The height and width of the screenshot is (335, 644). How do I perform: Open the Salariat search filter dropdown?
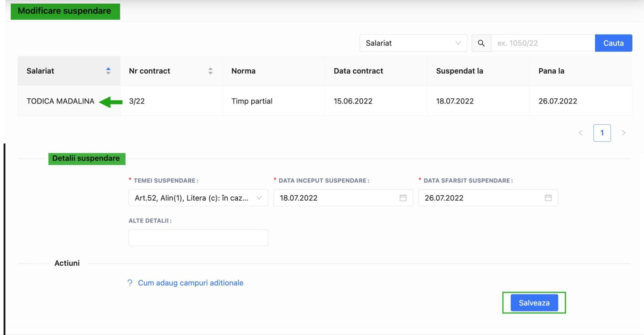point(413,43)
